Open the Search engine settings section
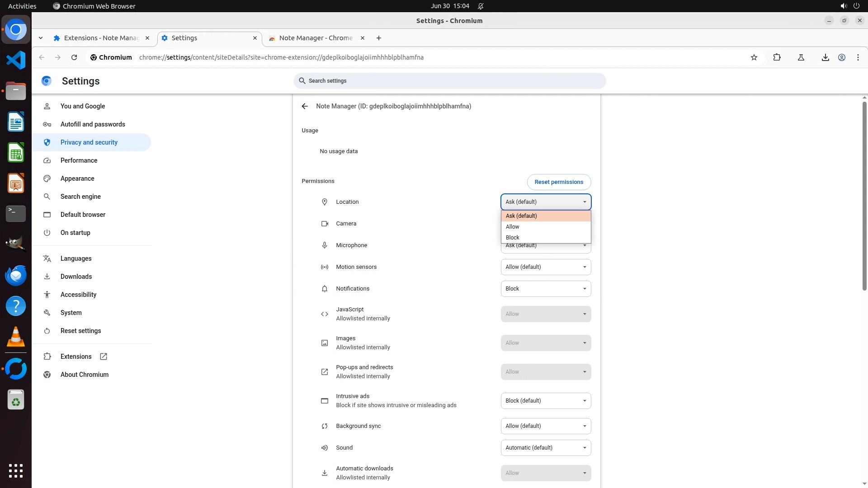Viewport: 868px width, 488px height. tap(80, 197)
